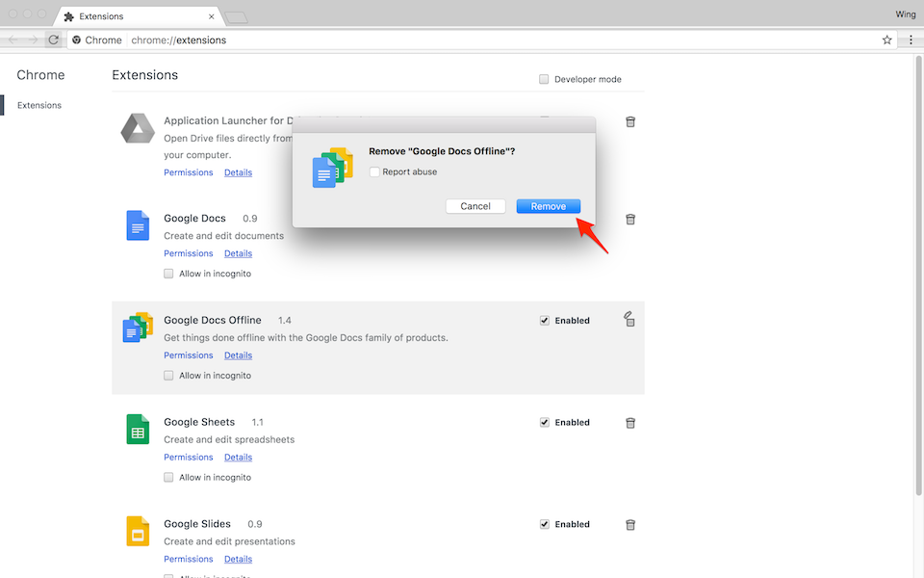Uncheck Enabled for Google Docs Offline
This screenshot has height=578, width=924.
click(545, 321)
